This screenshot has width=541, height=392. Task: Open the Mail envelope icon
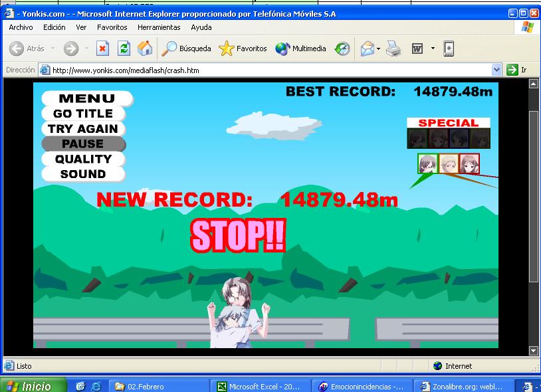367,49
